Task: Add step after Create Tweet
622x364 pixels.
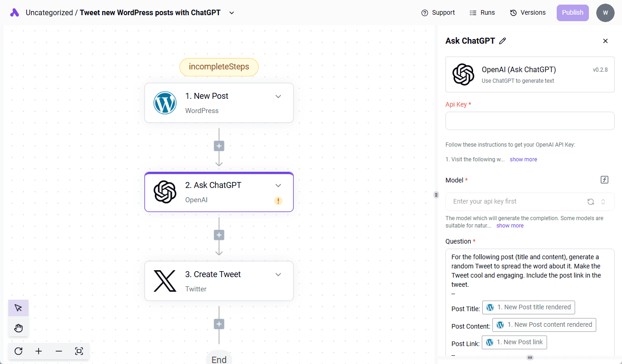Action: click(219, 324)
